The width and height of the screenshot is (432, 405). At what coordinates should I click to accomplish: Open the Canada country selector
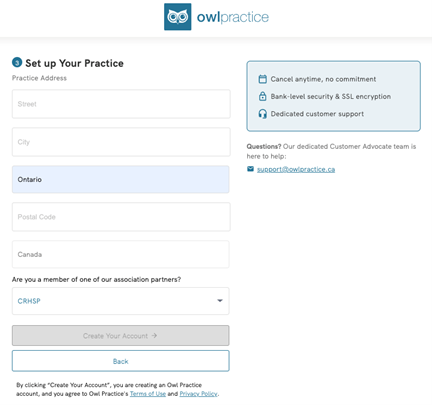(x=121, y=254)
